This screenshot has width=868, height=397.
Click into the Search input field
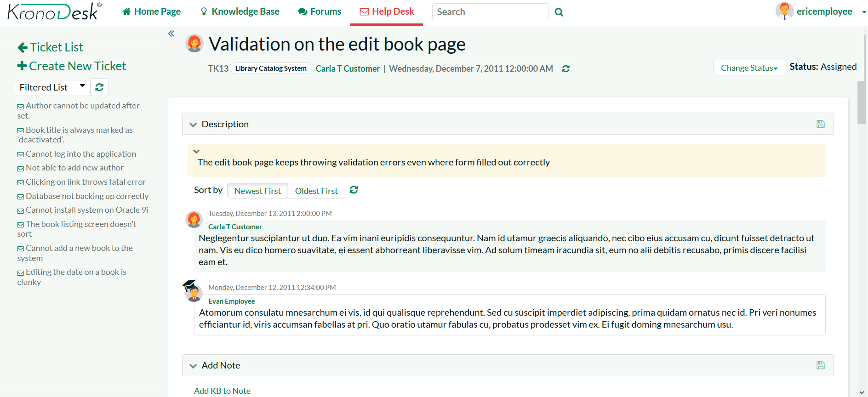coord(490,12)
